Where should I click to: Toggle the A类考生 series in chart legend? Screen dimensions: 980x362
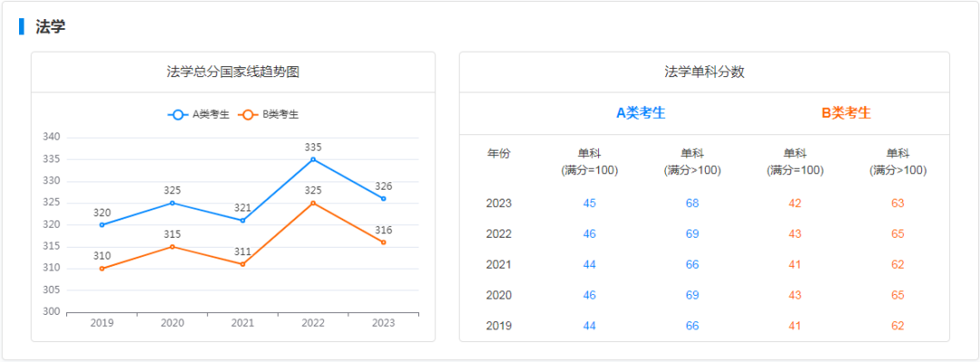(199, 114)
